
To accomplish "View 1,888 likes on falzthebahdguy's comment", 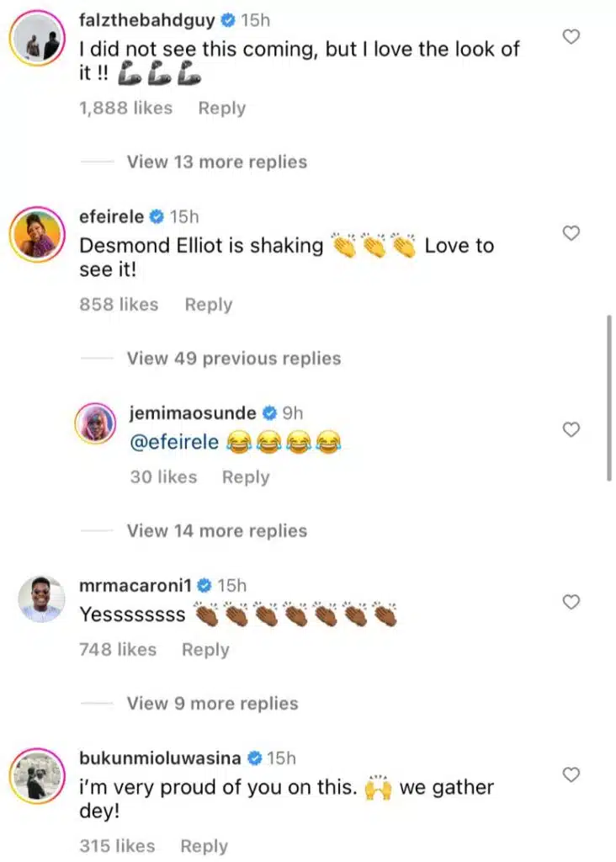I will (x=125, y=108).
